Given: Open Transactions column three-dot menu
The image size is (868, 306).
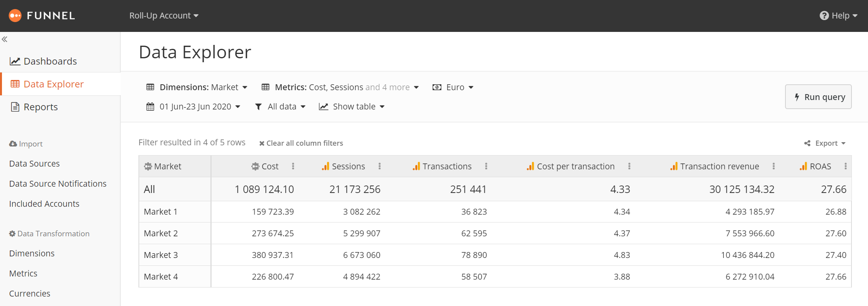Looking at the screenshot, I should (486, 166).
